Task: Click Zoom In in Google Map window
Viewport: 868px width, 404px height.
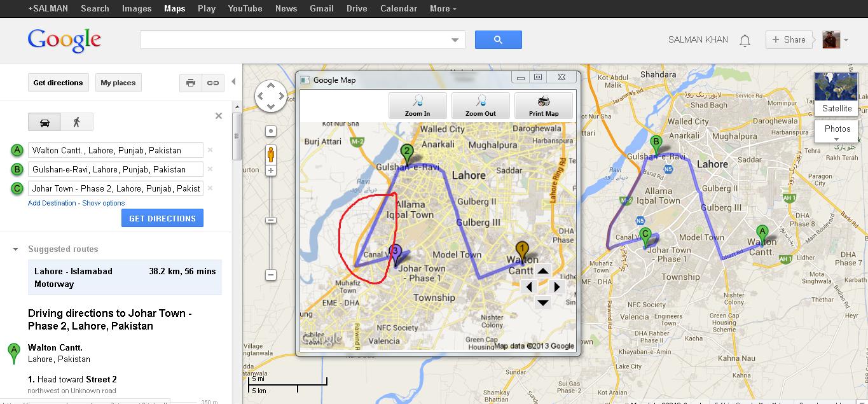Action: coord(417,106)
